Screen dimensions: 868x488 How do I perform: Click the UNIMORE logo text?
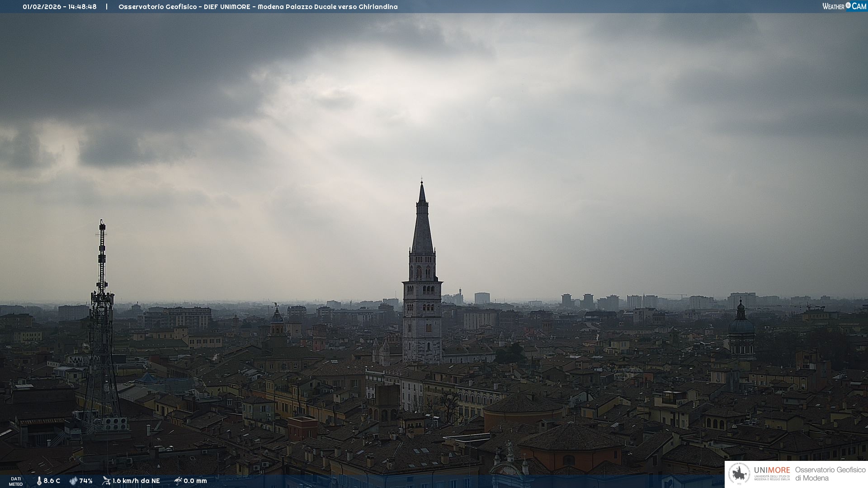[772, 470]
